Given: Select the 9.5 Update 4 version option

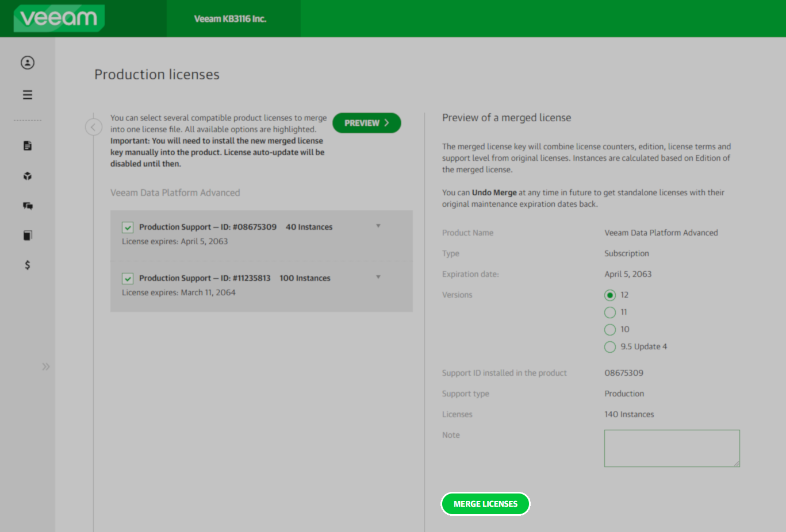Looking at the screenshot, I should point(609,346).
